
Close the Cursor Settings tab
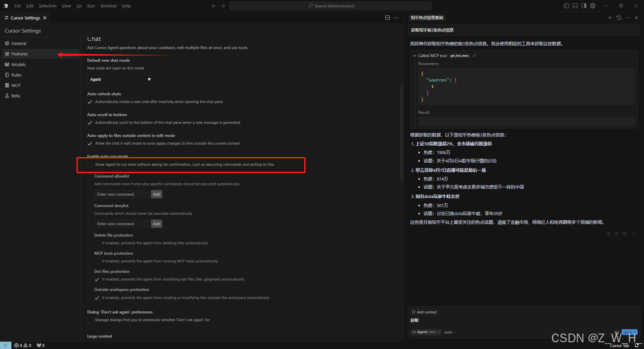point(45,18)
